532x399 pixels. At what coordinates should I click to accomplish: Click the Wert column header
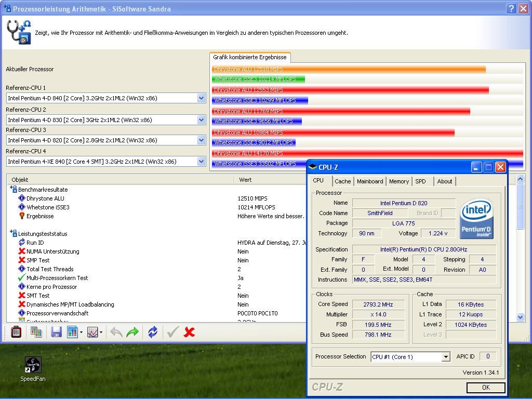(270, 180)
